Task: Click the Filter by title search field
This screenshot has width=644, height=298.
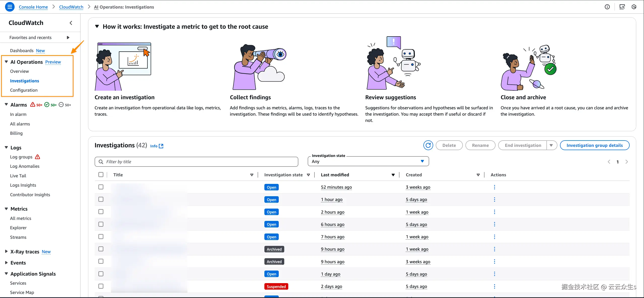Action: (x=196, y=162)
